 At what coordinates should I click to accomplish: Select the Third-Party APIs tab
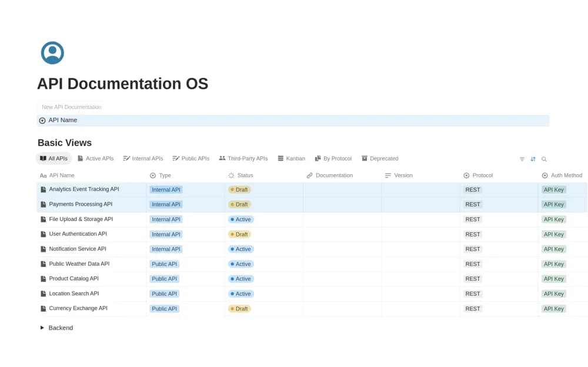click(243, 158)
